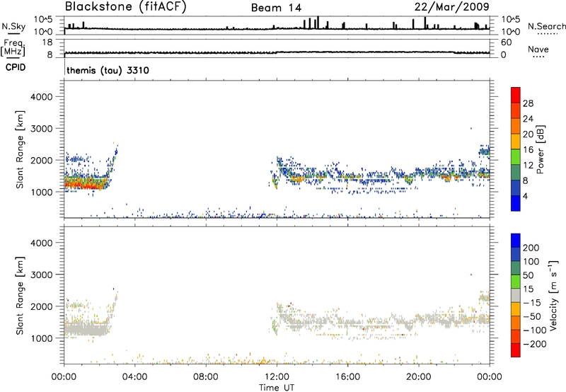Click the "3000" tick of the power panel
566x392 pixels.
[x=42, y=129]
